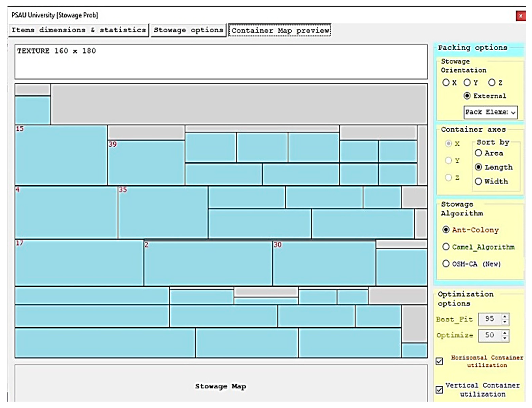Set stowage orientation to Z

492,83
